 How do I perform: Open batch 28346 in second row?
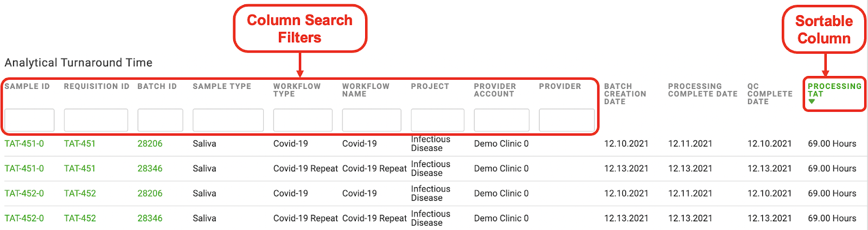150,169
